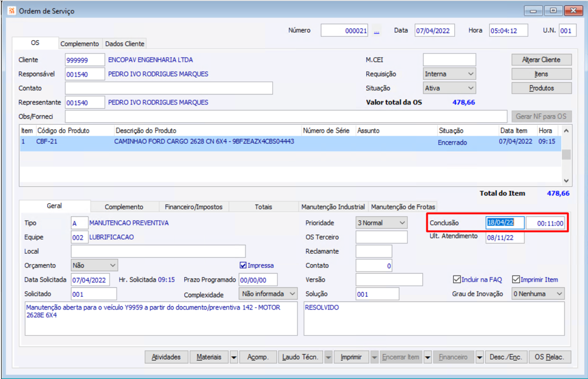Screen dimensions: 588x379
Task: Click the Laudo Técn. button
Action: point(301,357)
